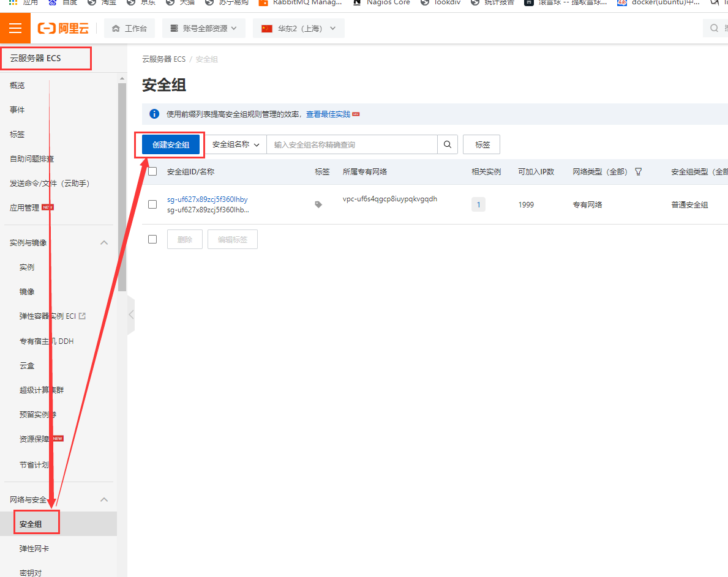Open 超级计算集群 in the sidebar
Screen dimensions: 728x577
[x=42, y=390]
